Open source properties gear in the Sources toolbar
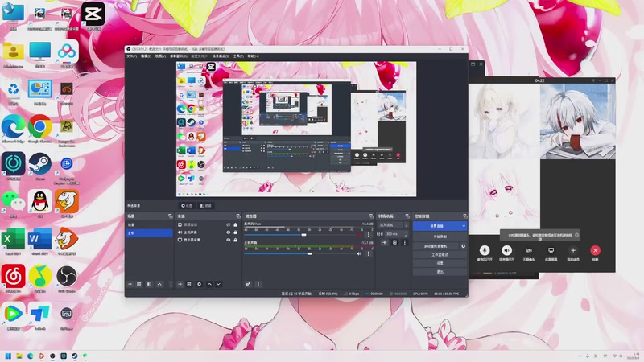 coord(199,284)
